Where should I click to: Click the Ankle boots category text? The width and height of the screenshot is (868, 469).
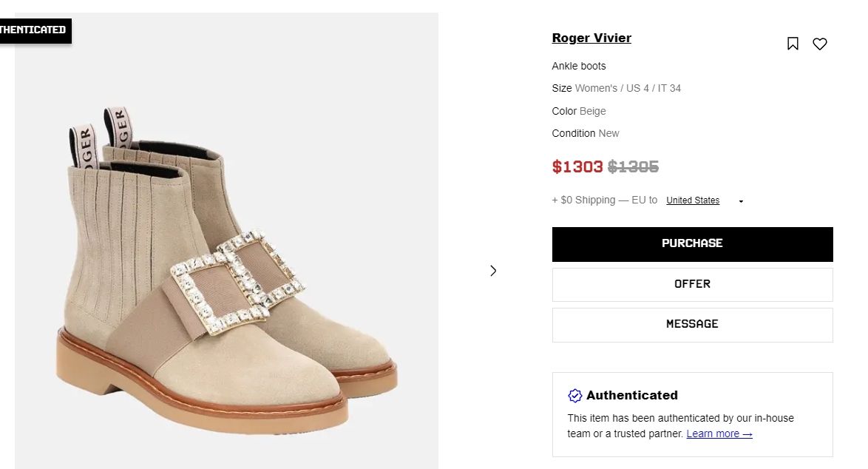pyautogui.click(x=579, y=67)
